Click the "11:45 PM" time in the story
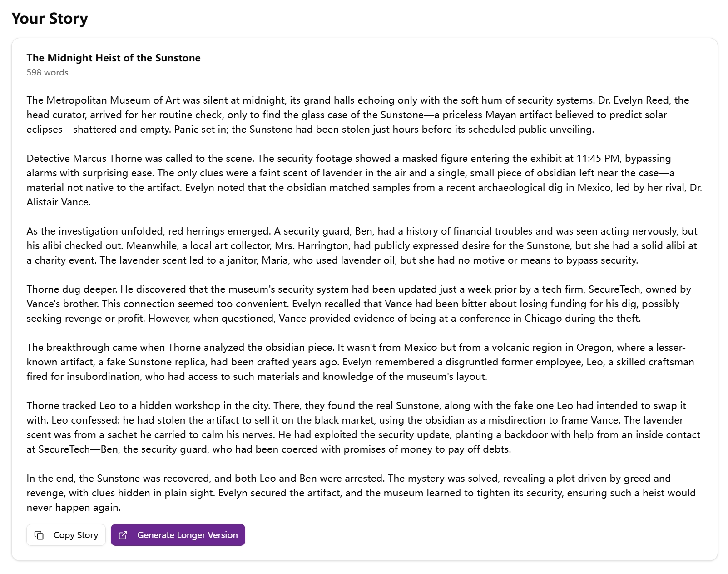The image size is (728, 574). tap(598, 158)
